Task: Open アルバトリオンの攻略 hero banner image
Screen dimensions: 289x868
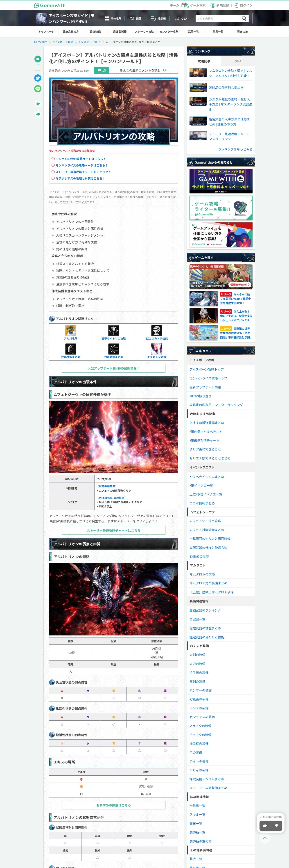Action: click(x=113, y=112)
